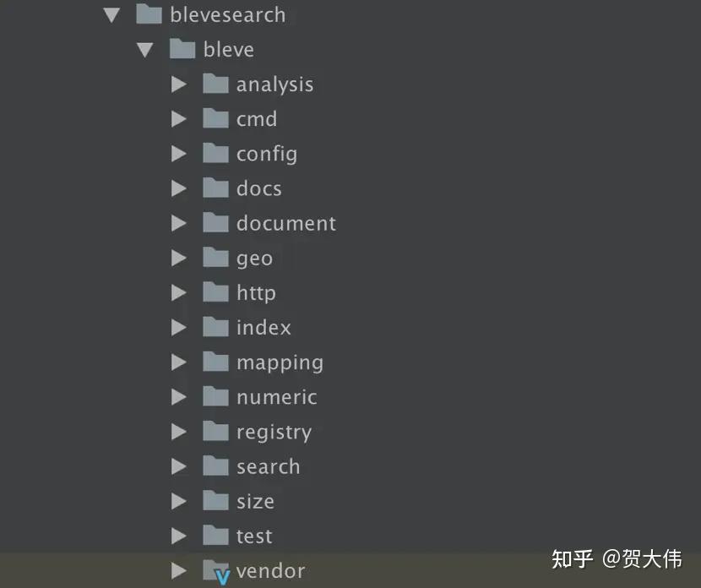Screen dimensions: 701x588
Task: Click the vendor folder icon with V badge
Action: [x=216, y=570]
